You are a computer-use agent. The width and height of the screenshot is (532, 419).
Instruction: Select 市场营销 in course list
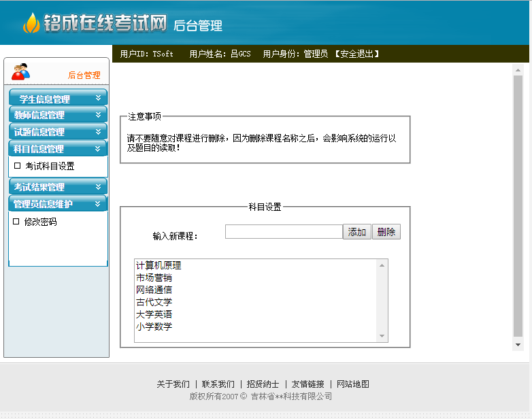pos(154,278)
